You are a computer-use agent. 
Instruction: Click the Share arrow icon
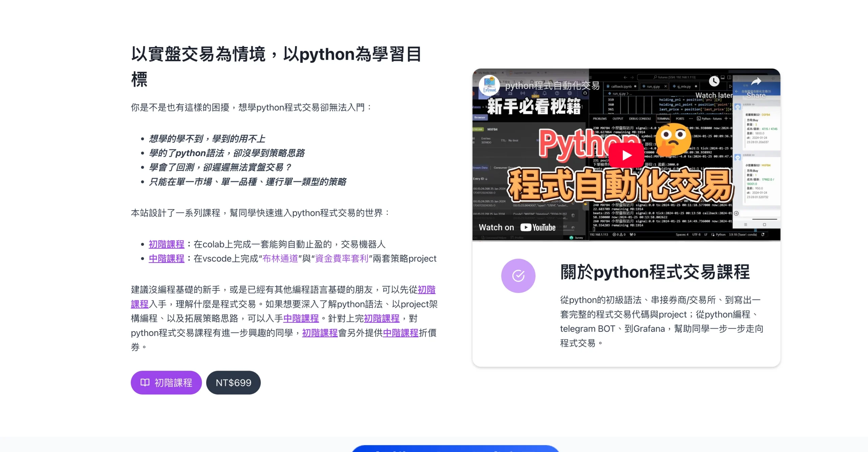click(x=756, y=81)
